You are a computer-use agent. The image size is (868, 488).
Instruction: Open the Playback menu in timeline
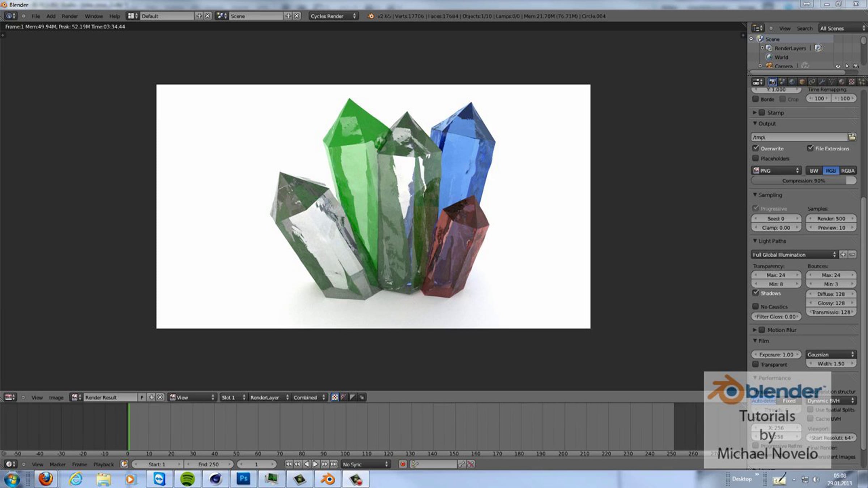pos(103,465)
